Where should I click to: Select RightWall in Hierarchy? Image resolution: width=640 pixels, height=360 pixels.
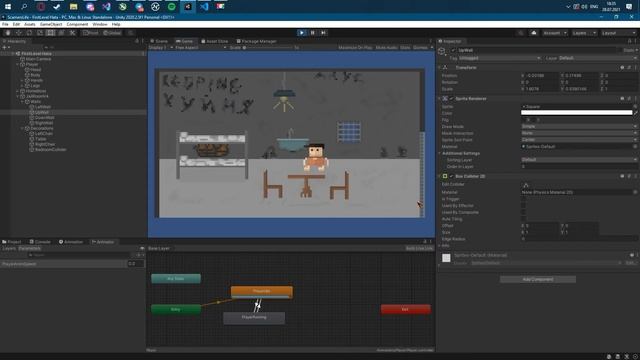click(44, 123)
